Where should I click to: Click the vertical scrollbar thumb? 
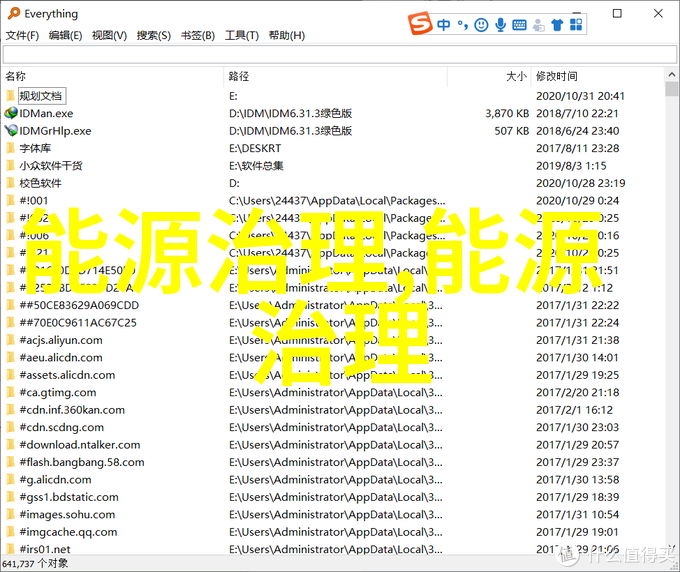coord(672,89)
